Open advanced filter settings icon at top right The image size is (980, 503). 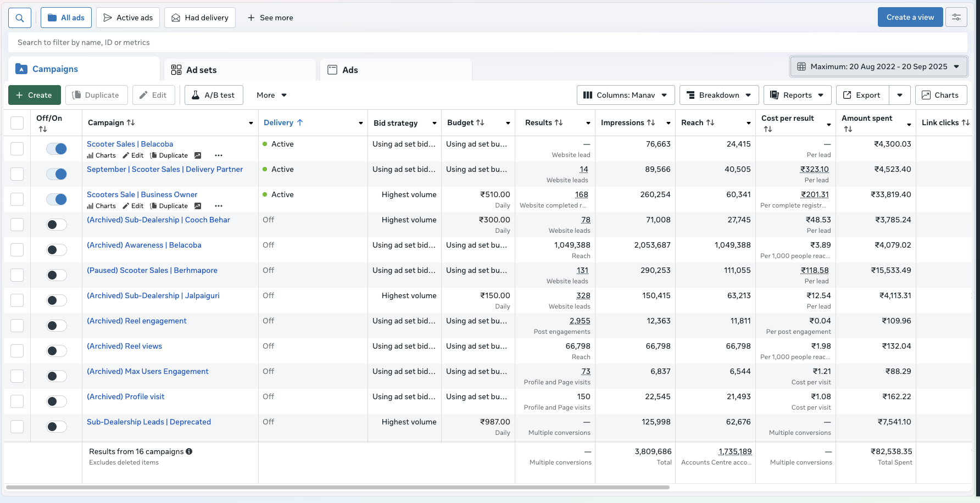pos(956,17)
